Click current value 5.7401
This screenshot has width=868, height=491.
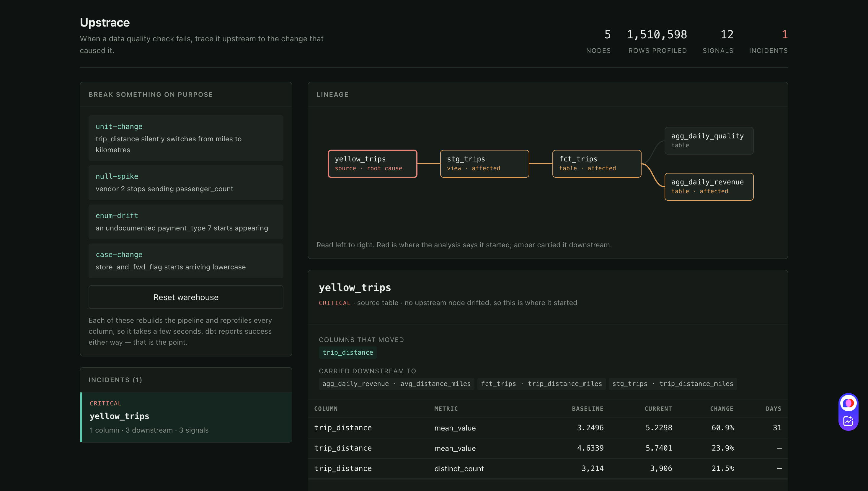(x=659, y=448)
